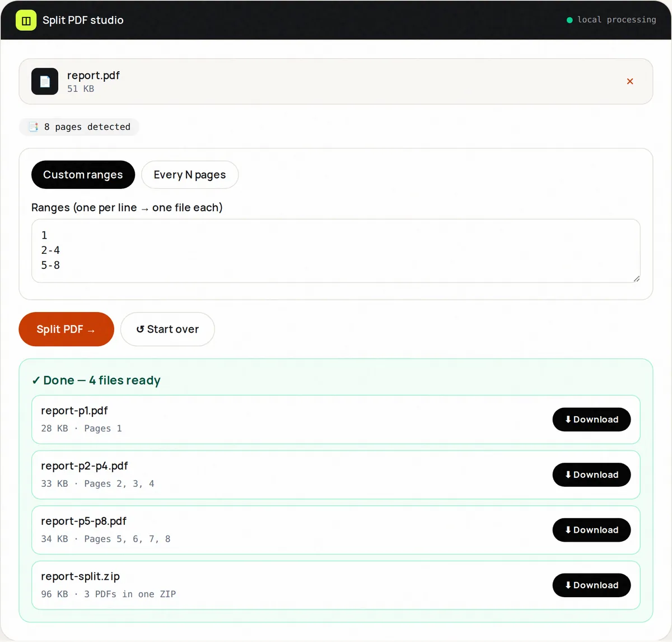
Task: Click the 'local processing' status text
Action: [x=617, y=20]
